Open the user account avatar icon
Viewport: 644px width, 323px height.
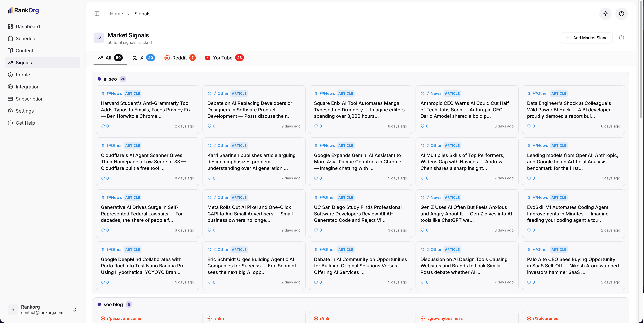621,14
